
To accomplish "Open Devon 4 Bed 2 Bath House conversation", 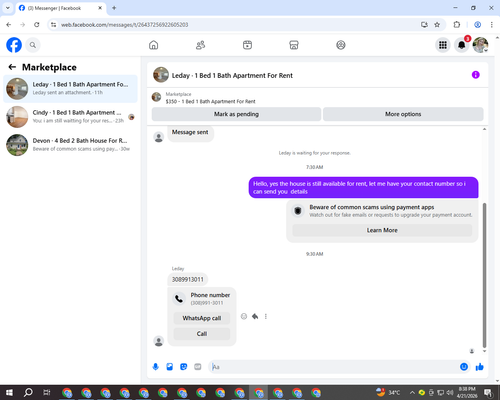I will 70,145.
